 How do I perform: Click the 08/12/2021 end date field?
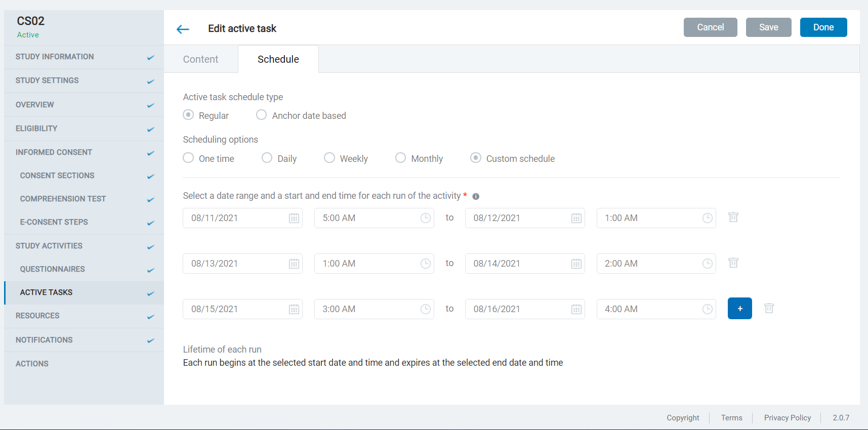pyautogui.click(x=525, y=218)
